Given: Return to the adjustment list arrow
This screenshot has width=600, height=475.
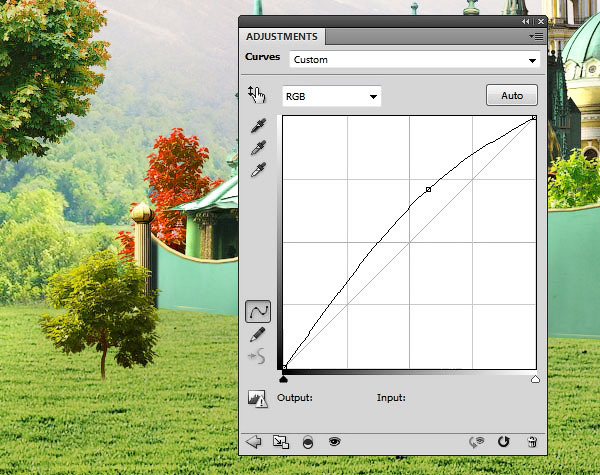Looking at the screenshot, I should 253,442.
